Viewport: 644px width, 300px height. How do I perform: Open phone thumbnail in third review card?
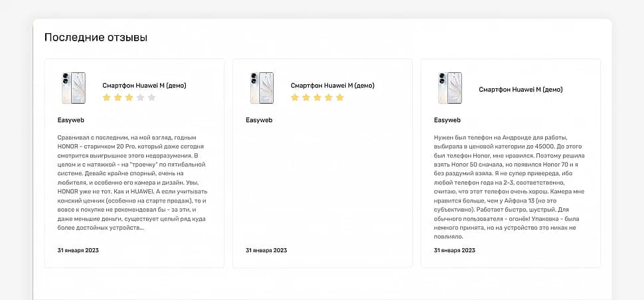pos(450,88)
